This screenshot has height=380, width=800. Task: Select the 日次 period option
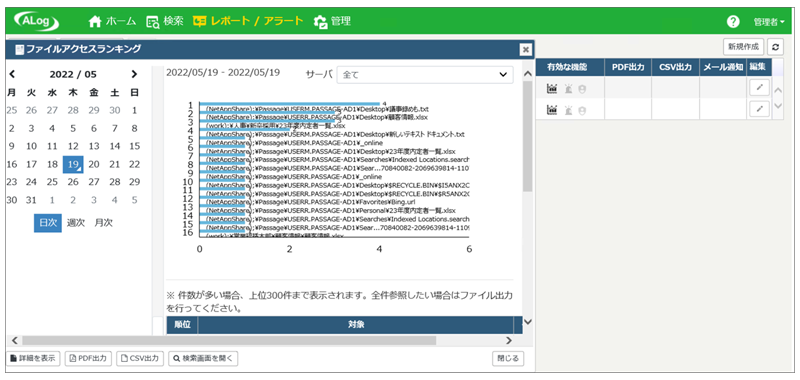click(x=48, y=223)
